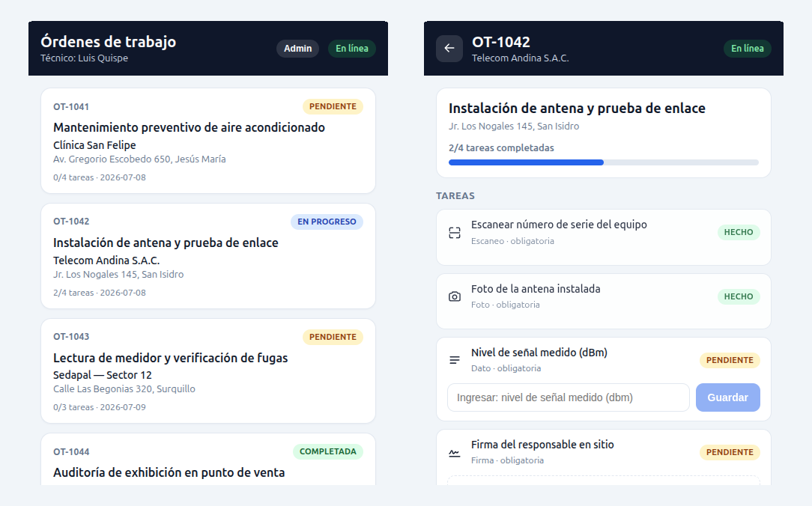Click the Órdenes de trabajo title

[x=108, y=41]
